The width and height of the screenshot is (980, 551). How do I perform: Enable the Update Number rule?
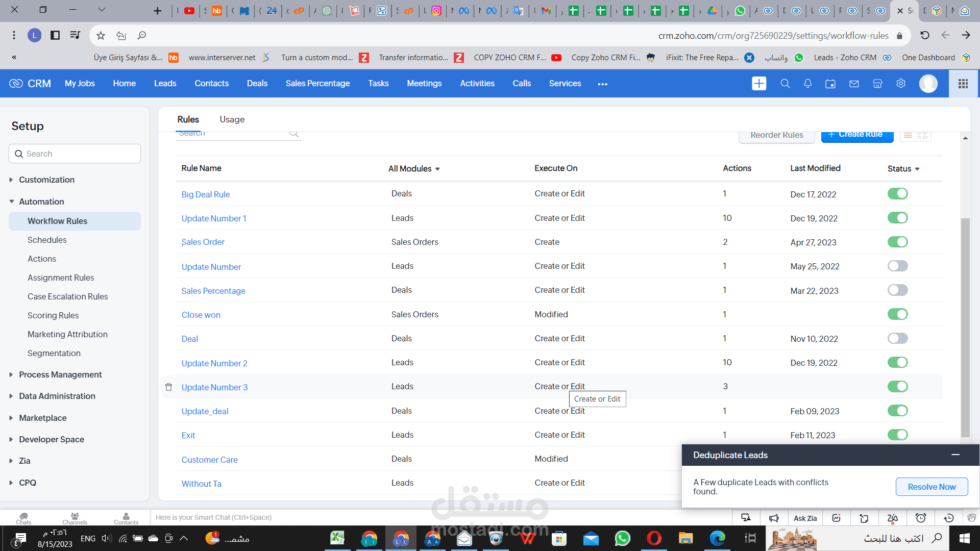pos(897,265)
